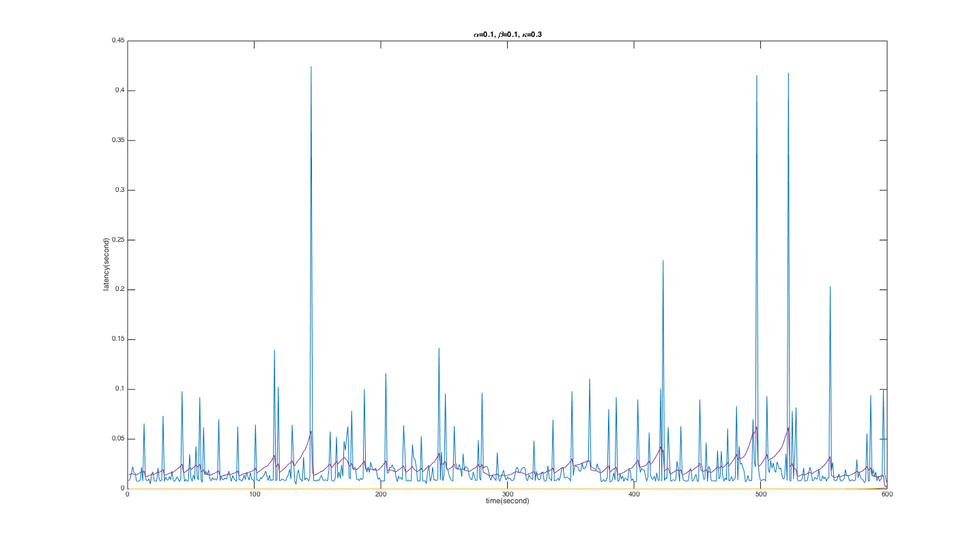Image resolution: width=980 pixels, height=549 pixels.
Task: Select the x-axis label 'time(second)'
Action: 507,501
